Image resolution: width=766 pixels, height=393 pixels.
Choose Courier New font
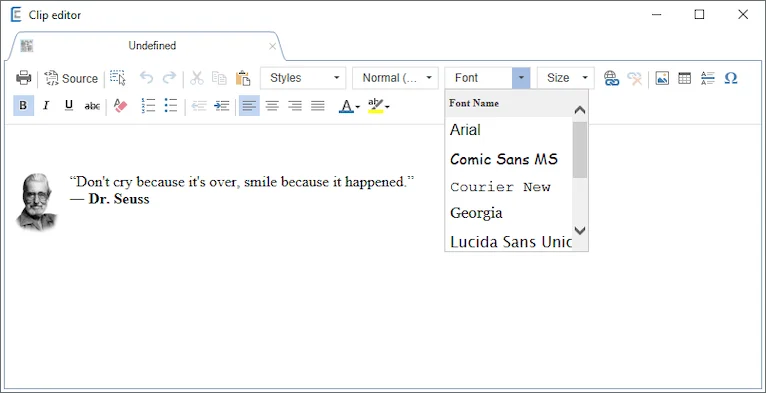tap(509, 187)
